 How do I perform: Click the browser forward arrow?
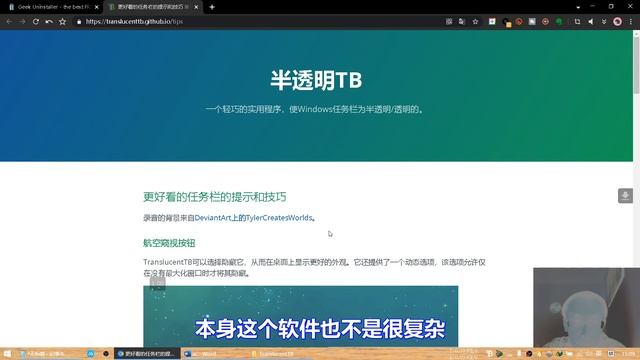coord(22,22)
